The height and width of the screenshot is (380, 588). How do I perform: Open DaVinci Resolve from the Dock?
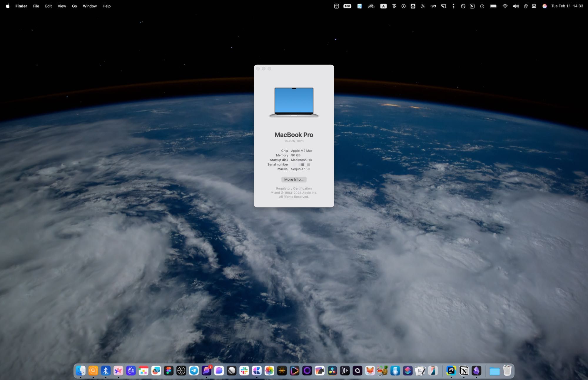coord(332,371)
